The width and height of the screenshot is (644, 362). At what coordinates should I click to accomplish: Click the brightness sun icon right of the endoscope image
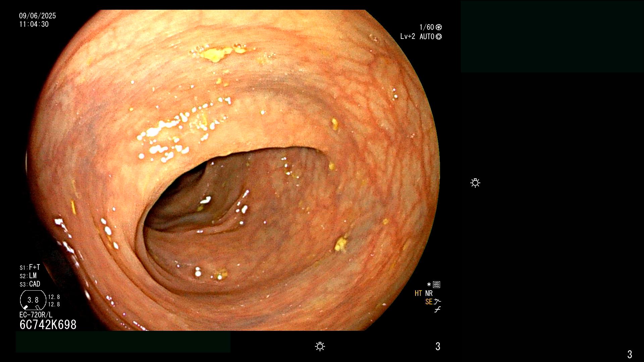(x=475, y=183)
